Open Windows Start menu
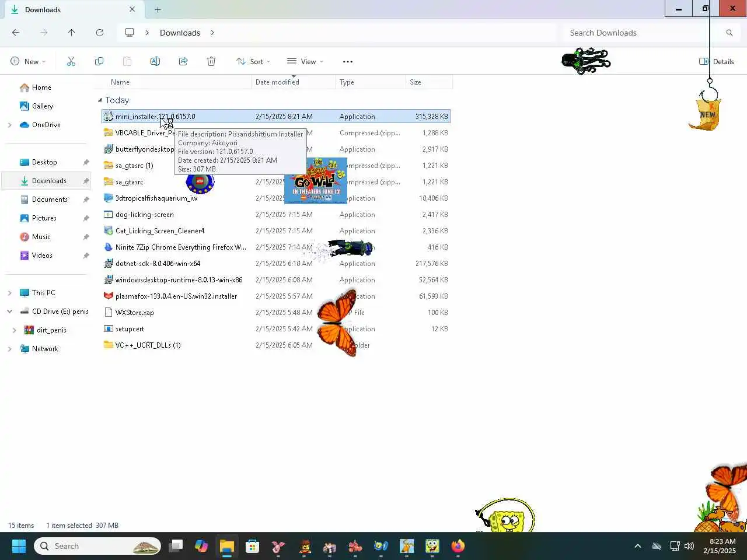 (x=19, y=546)
